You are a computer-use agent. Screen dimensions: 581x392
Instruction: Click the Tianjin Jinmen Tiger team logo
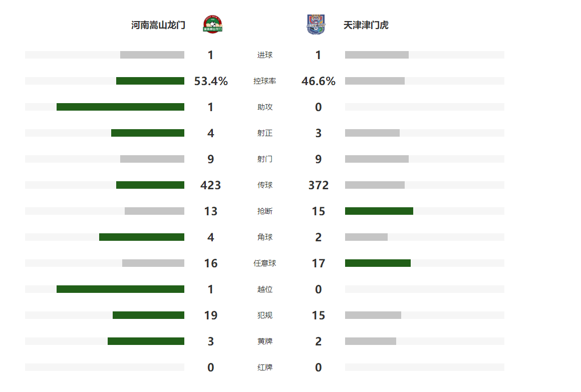point(316,25)
